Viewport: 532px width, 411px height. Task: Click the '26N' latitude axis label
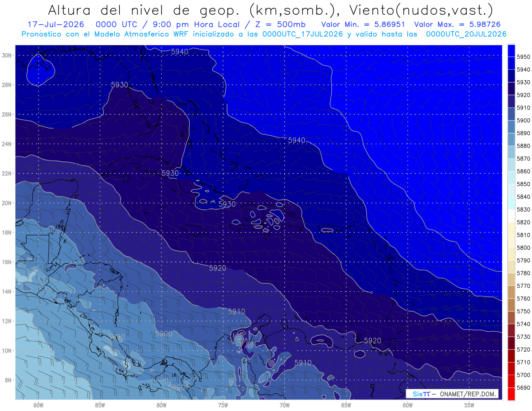coord(7,114)
